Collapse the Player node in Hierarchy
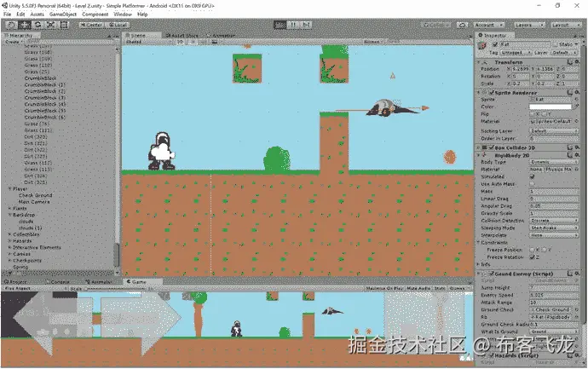The image size is (588, 369). click(x=10, y=189)
